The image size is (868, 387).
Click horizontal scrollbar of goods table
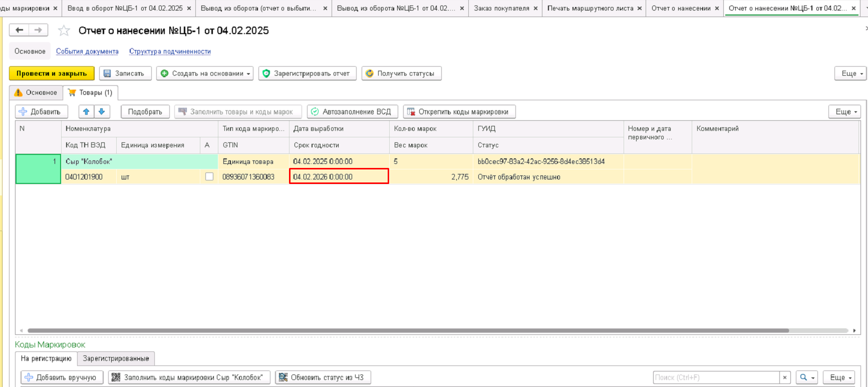click(408, 331)
